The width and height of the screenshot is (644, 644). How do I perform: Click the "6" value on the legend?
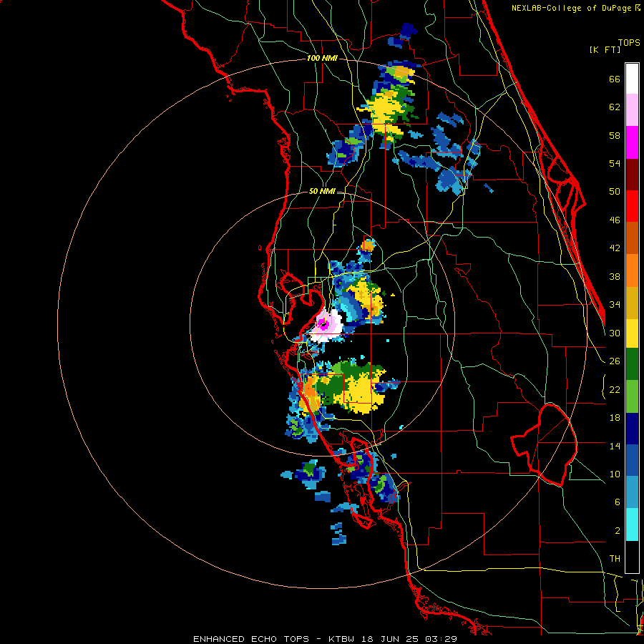618,502
